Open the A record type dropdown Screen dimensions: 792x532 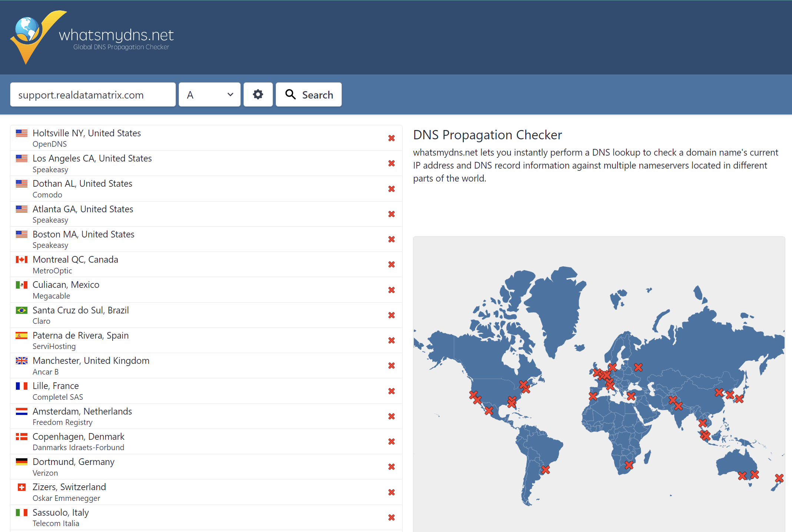209,94
